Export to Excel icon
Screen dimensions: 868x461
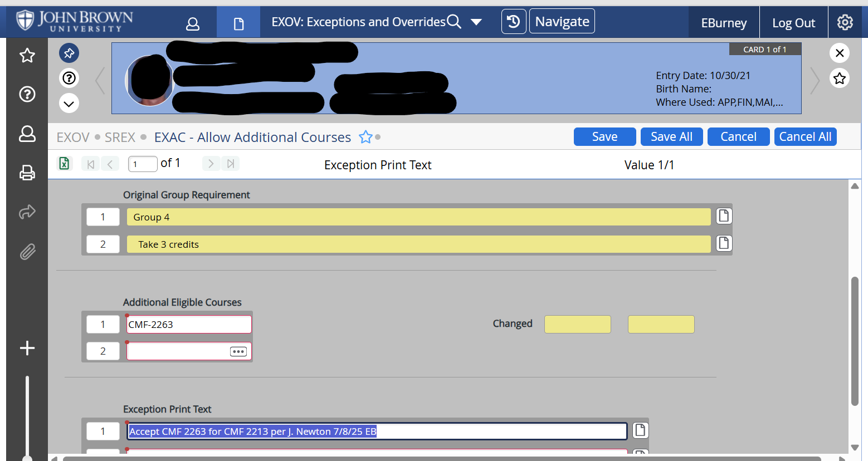(x=65, y=163)
